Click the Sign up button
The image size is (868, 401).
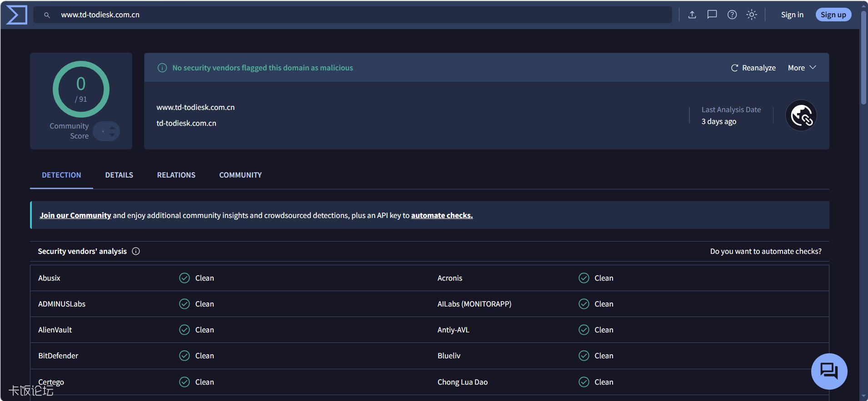coord(833,15)
